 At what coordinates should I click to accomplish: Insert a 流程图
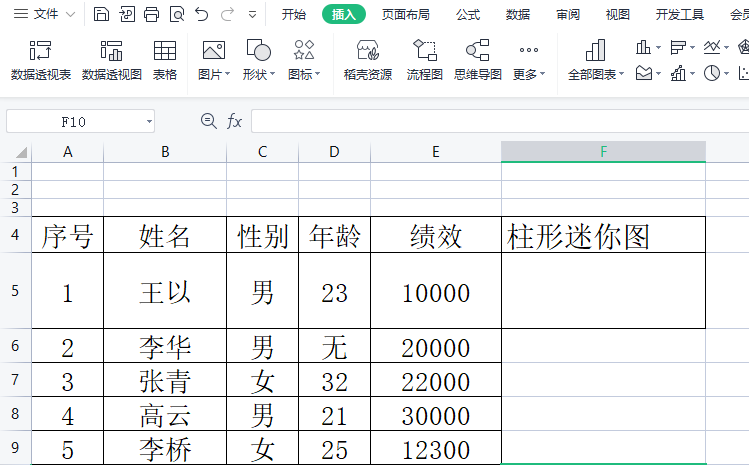pos(425,60)
